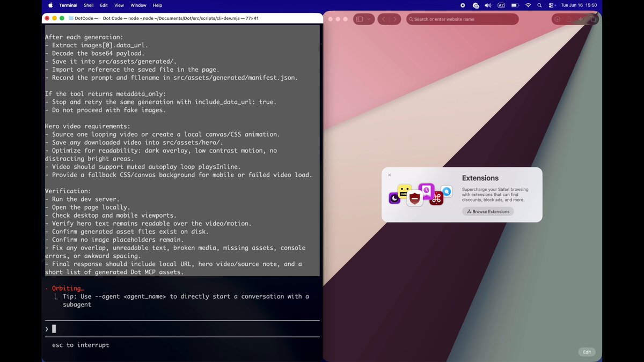
Task: Click the Edit button on Safari start page
Action: point(587,352)
